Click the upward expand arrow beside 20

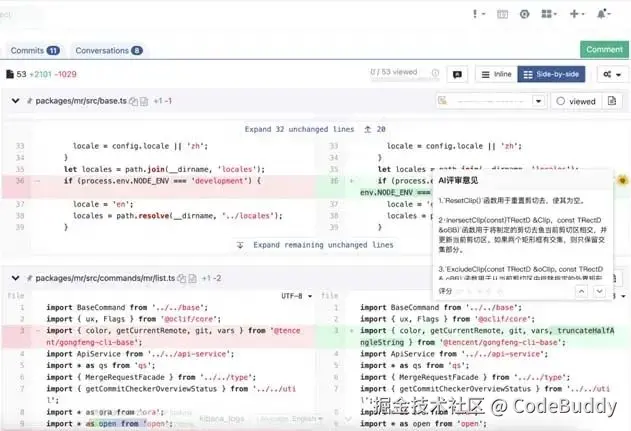367,129
